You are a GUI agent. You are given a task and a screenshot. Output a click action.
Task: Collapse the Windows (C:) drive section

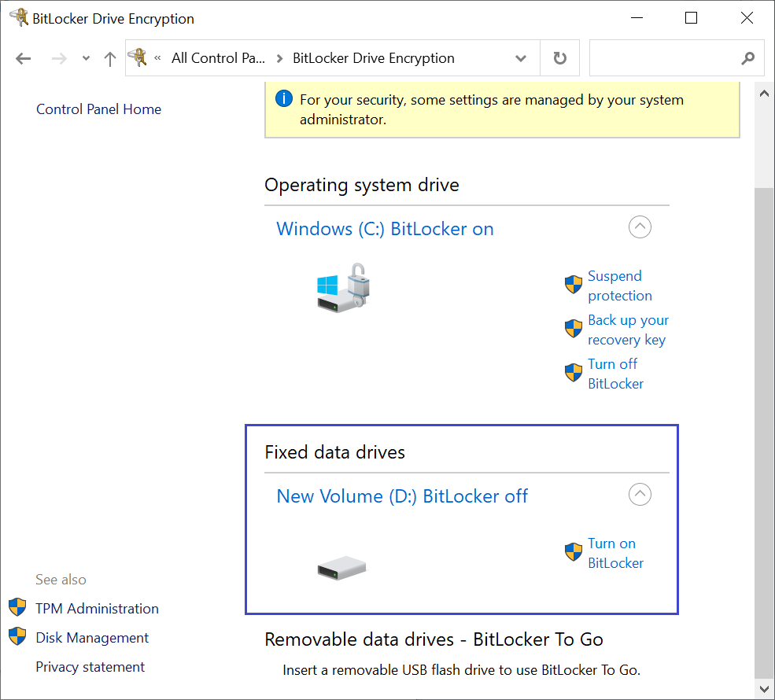click(640, 227)
